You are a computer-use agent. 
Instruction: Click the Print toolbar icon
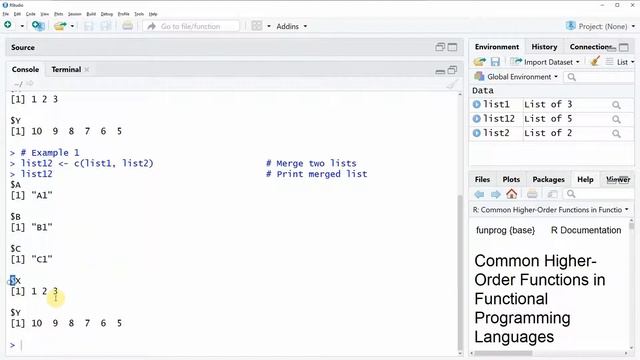(127, 26)
